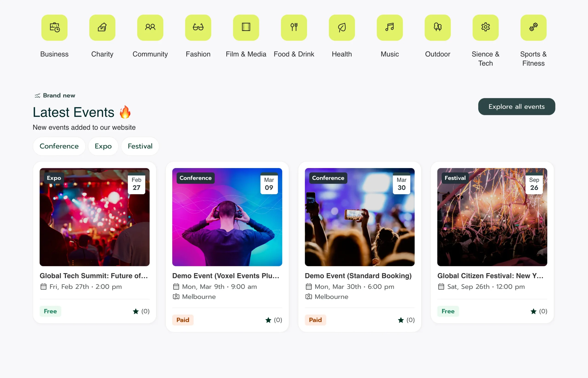Choose the Sience & Tech gear icon
Viewport: 588px width, 378px height.
point(485,28)
